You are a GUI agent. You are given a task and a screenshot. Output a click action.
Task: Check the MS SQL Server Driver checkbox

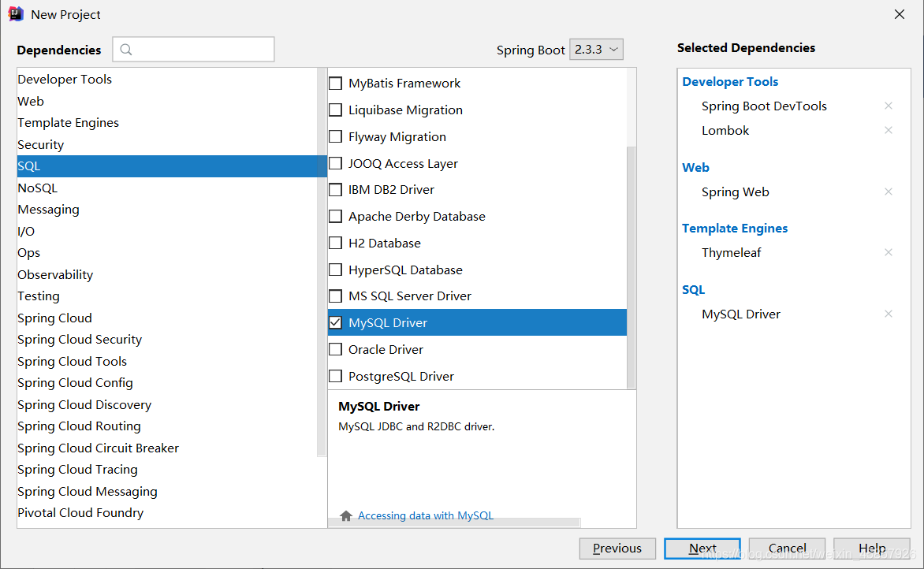click(x=335, y=296)
